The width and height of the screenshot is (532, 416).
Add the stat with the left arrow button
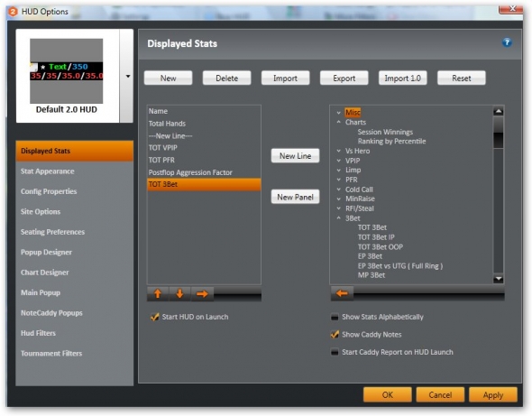(x=342, y=293)
